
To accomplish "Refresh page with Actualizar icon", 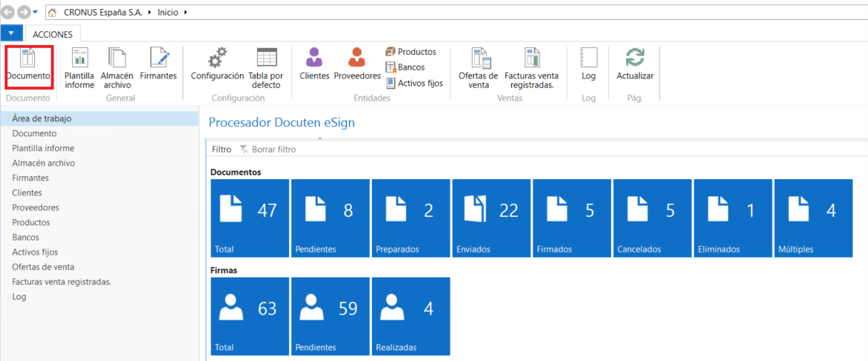I will (635, 64).
